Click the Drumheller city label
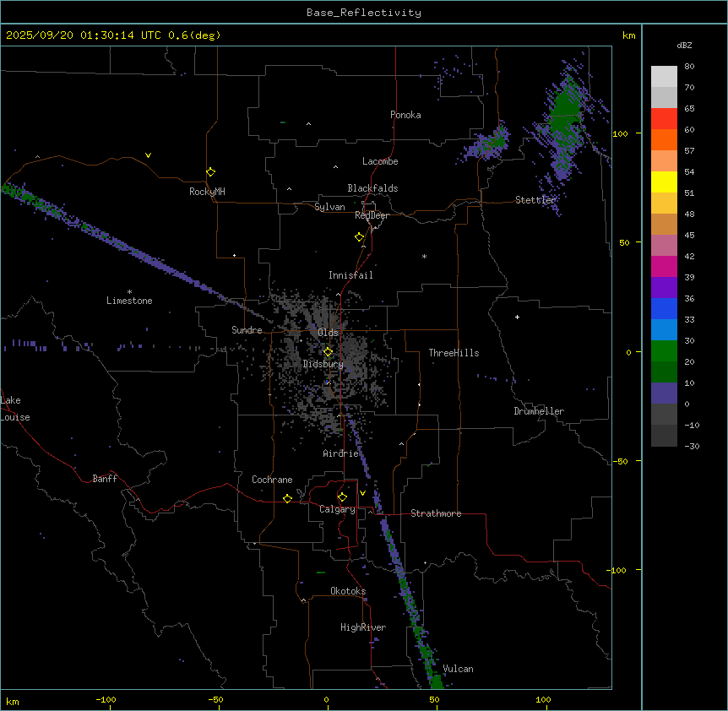This screenshot has height=711, width=728. point(539,411)
